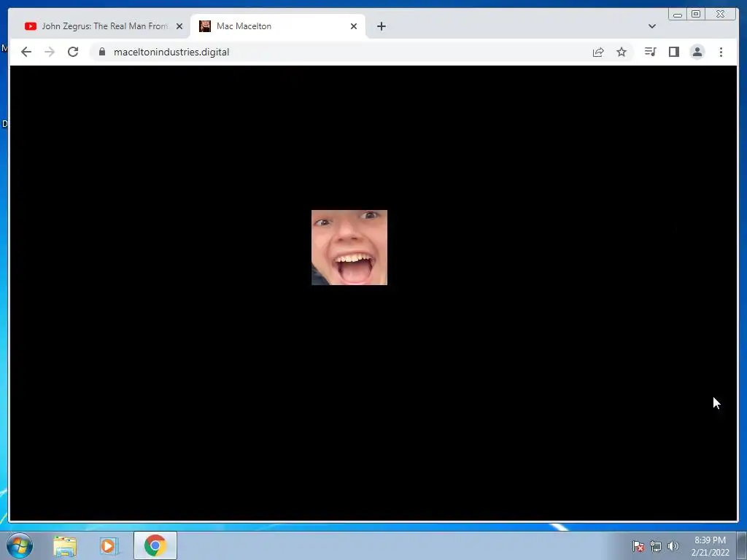747x560 pixels.
Task: Open Action Center flag icon
Action: pyautogui.click(x=638, y=545)
